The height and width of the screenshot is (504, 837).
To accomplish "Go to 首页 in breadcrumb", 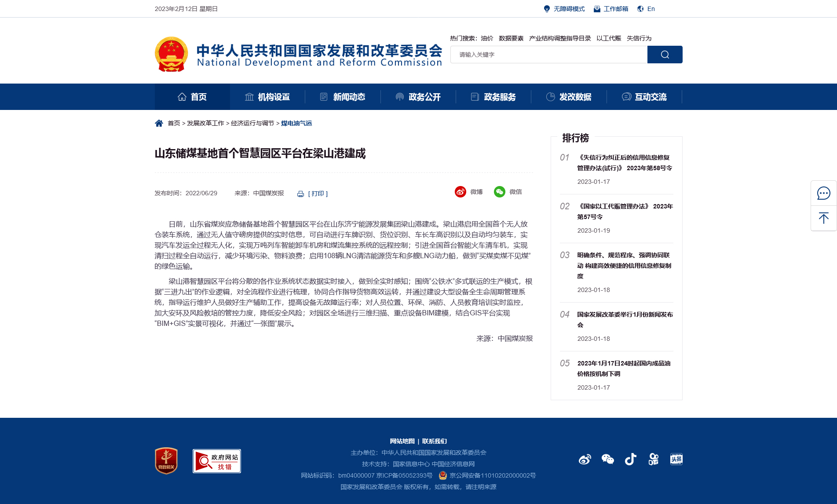I will click(174, 123).
